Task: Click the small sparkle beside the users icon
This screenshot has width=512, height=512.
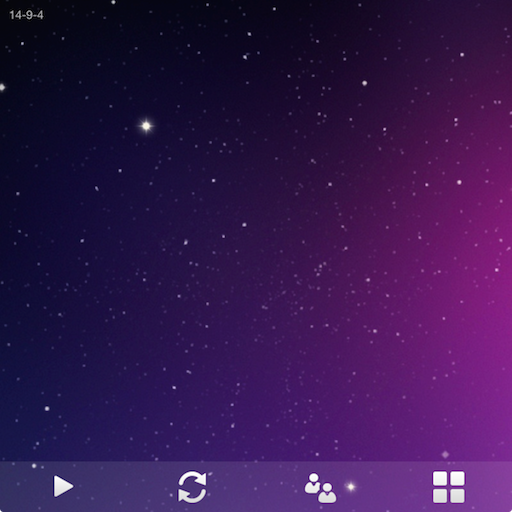Action: [351, 487]
